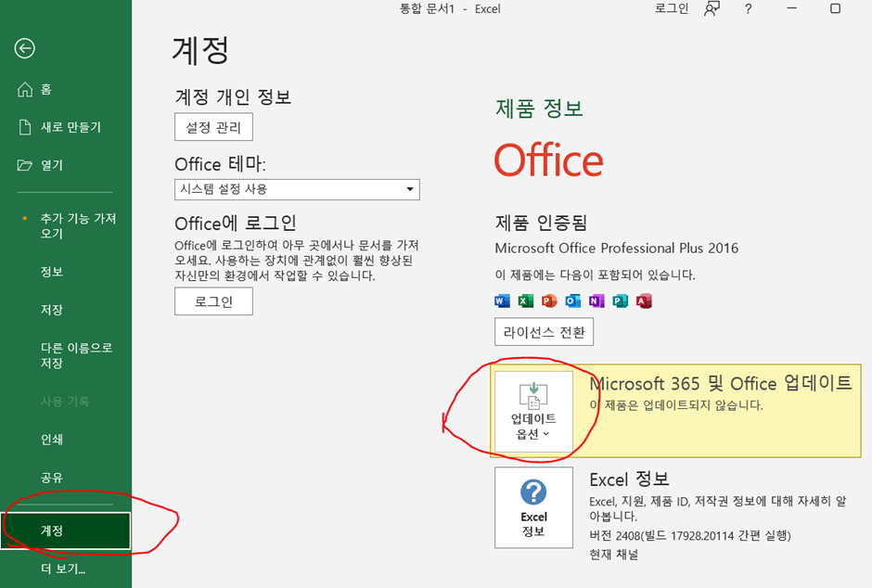Viewport: 872px width, 588px height.
Task: Click the Excel product icon
Action: coord(526,300)
